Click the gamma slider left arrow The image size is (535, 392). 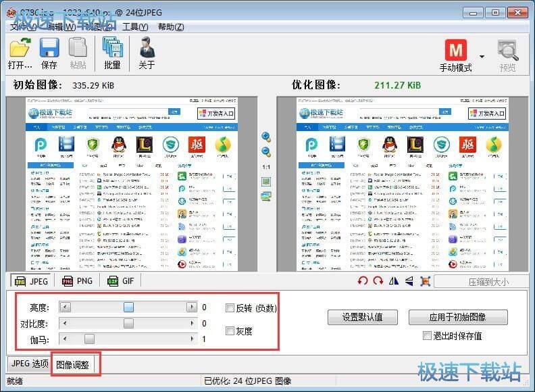[65, 339]
